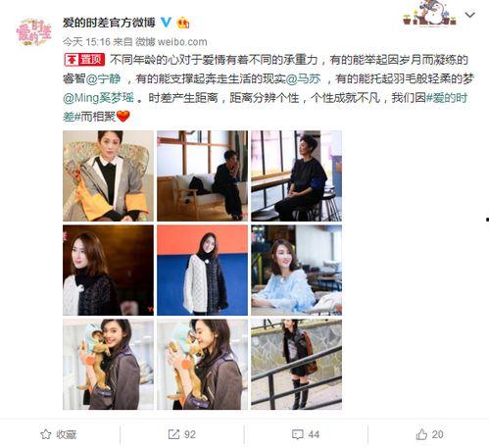Image resolution: width=489 pixels, height=448 pixels.
Task: Open the photo of woman on stairs
Action: 296,365
